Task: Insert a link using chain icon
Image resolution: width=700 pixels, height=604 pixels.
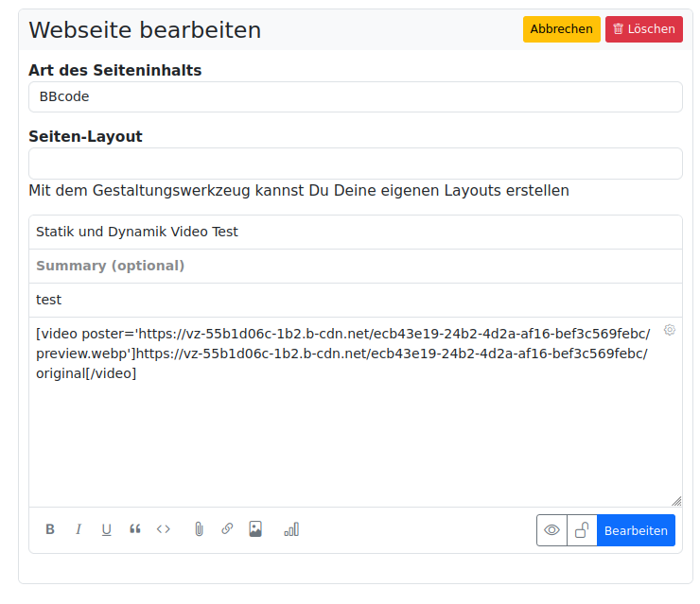Action: point(227,529)
